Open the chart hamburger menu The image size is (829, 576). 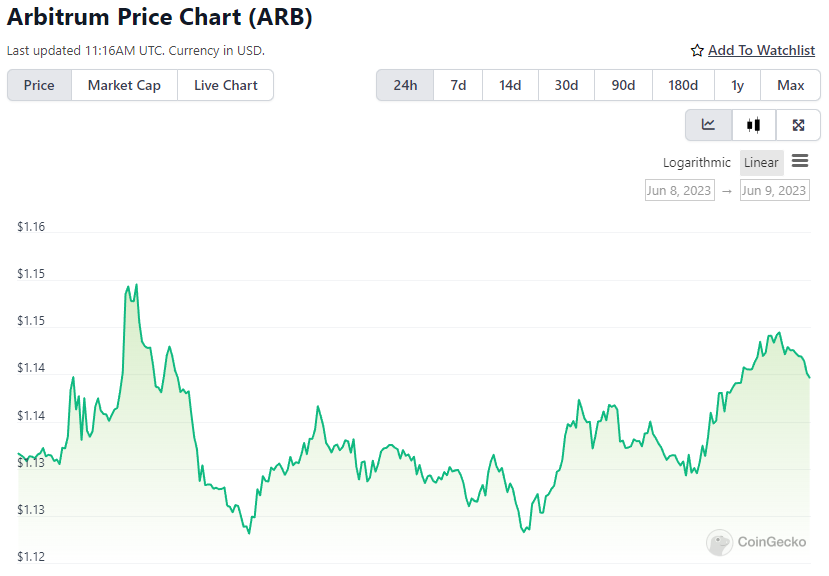coord(800,161)
